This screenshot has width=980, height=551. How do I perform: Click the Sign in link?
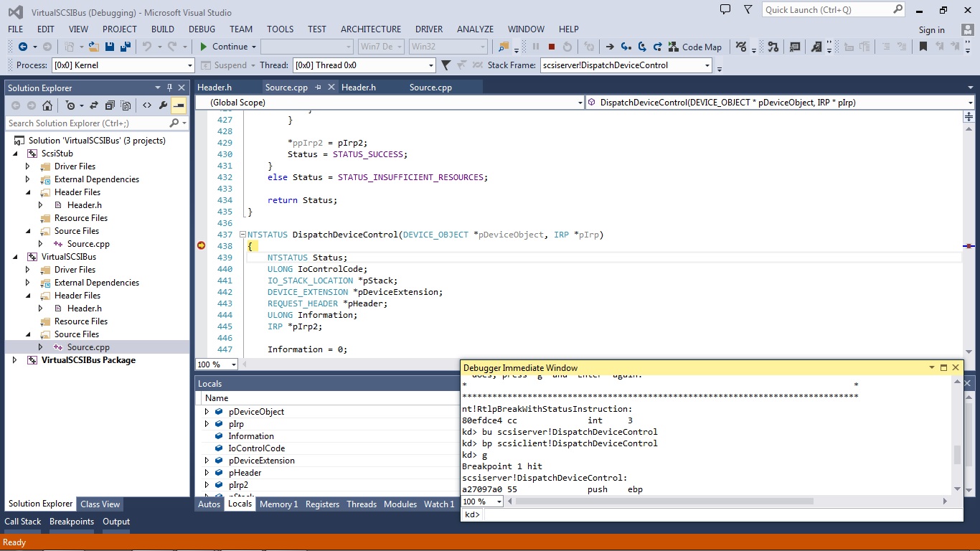point(931,29)
